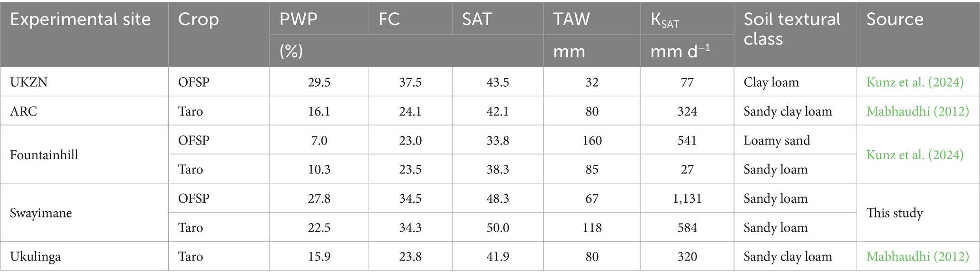Select the Crop column header
Viewport: 980px width, 279px height.
click(x=198, y=19)
